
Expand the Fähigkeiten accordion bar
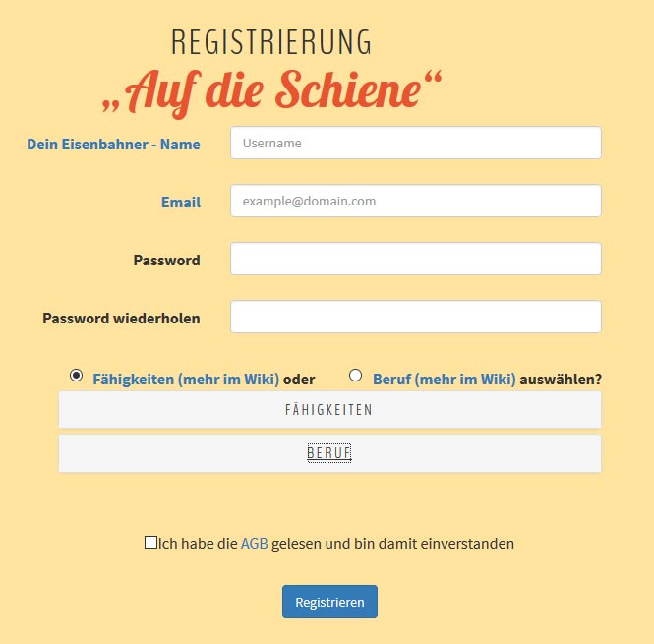pyautogui.click(x=329, y=409)
